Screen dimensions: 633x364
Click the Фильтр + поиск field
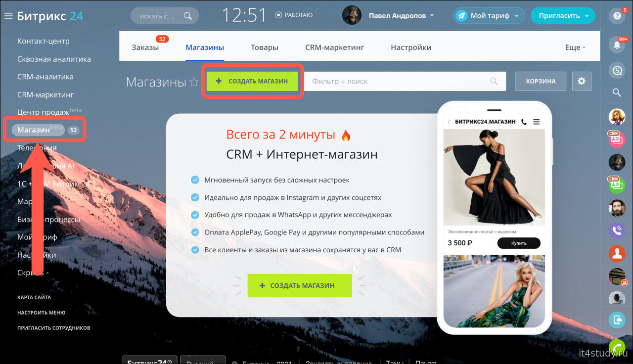[396, 81]
